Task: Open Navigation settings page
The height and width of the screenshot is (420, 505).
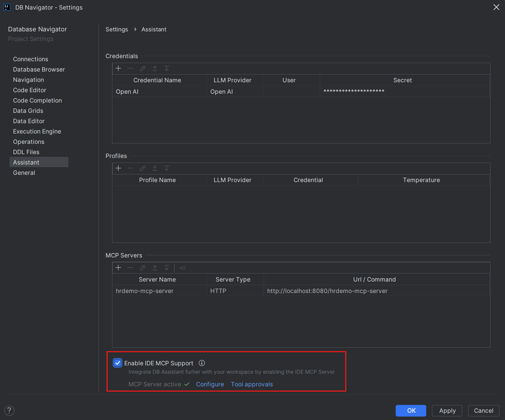Action: click(29, 80)
